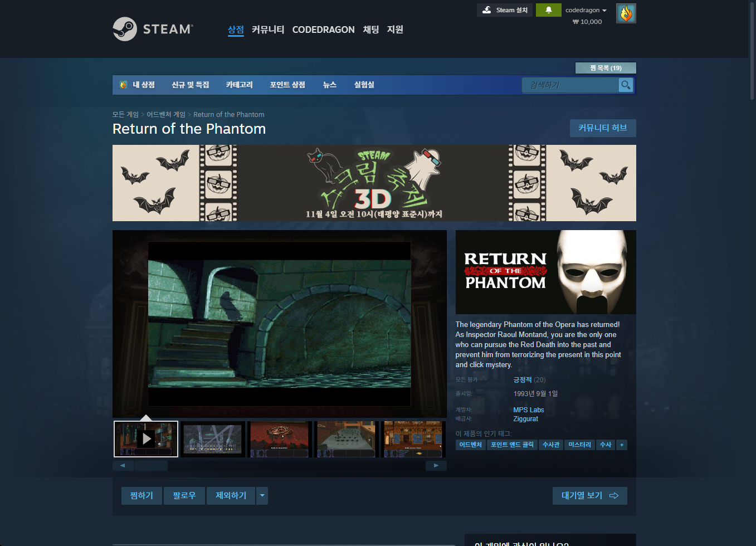Viewport: 756px width, 546px height.
Task: Click the 모든 게임 breadcrumb link
Action: [x=125, y=114]
